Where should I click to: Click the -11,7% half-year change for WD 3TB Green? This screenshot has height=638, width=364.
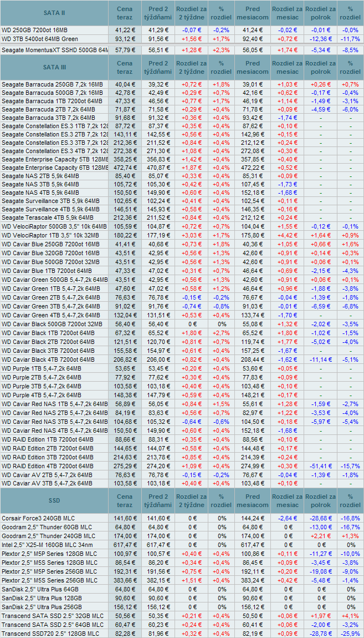click(x=350, y=39)
